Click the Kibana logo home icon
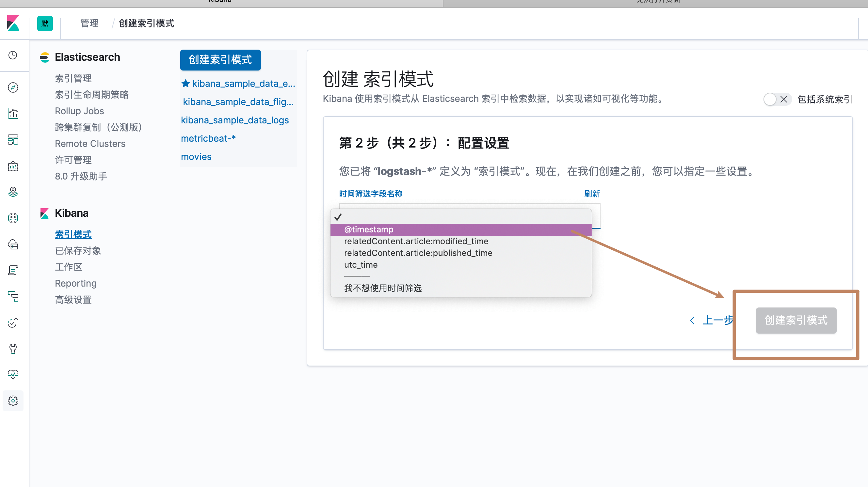 click(x=13, y=23)
